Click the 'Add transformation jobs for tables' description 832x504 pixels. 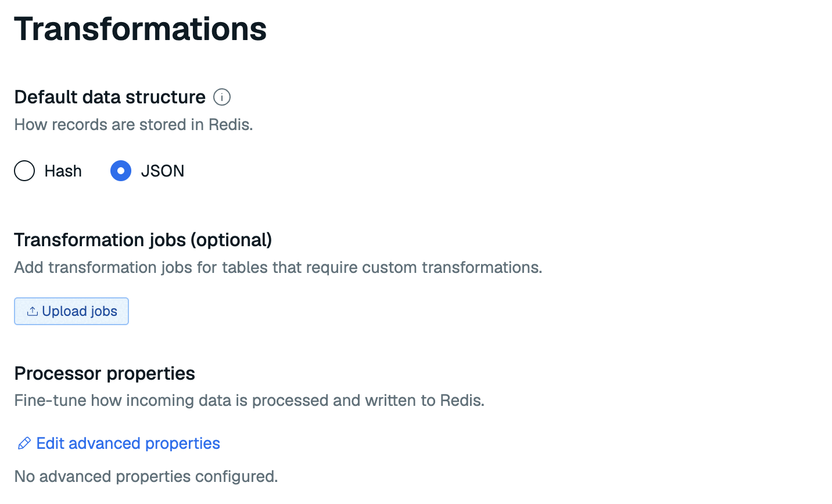(278, 268)
